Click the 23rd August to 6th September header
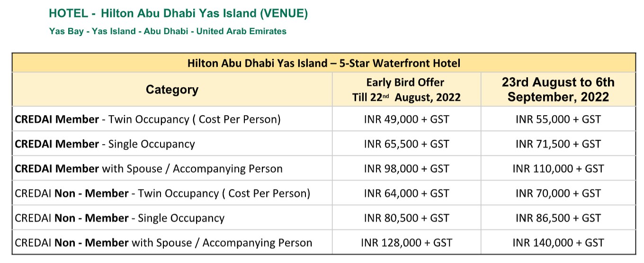This screenshot has width=644, height=263. pos(558,90)
